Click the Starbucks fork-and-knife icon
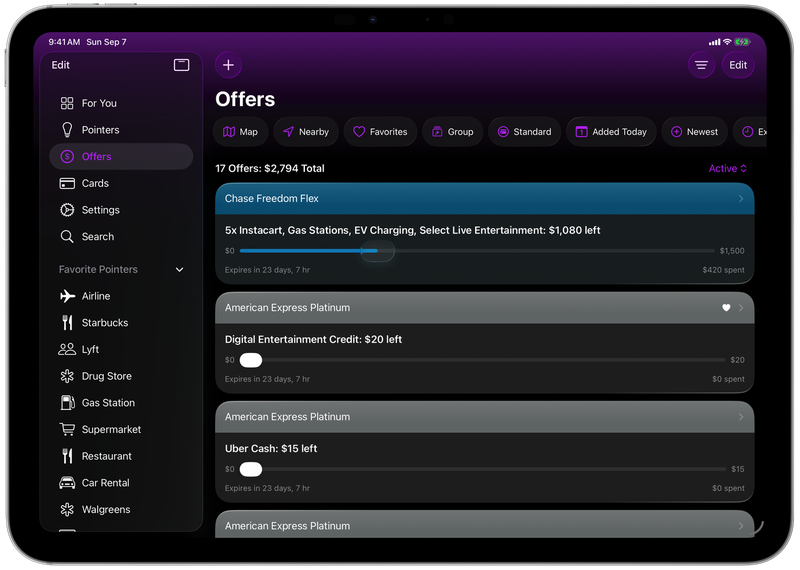 [67, 323]
